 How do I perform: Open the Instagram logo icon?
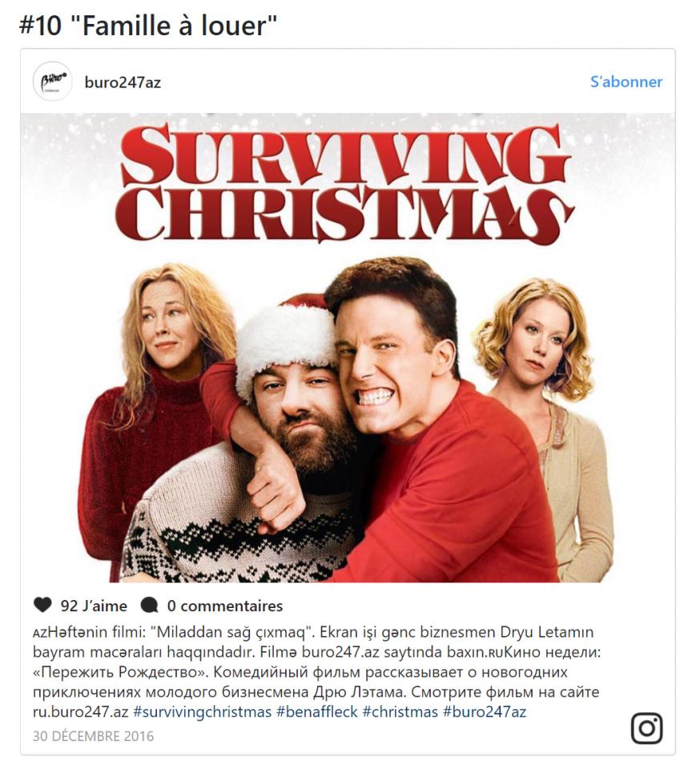click(646, 728)
